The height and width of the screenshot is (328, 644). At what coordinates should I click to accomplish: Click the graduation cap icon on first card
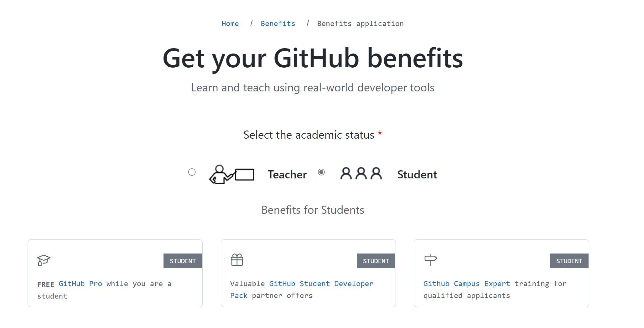click(44, 260)
